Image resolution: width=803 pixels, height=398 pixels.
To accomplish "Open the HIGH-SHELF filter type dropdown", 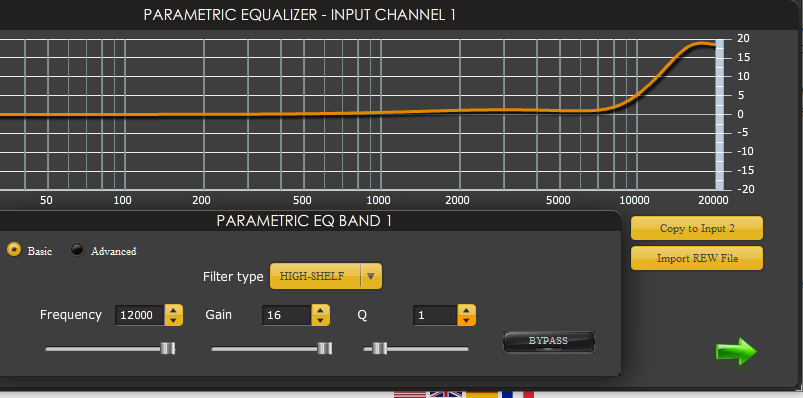I will tap(325, 276).
